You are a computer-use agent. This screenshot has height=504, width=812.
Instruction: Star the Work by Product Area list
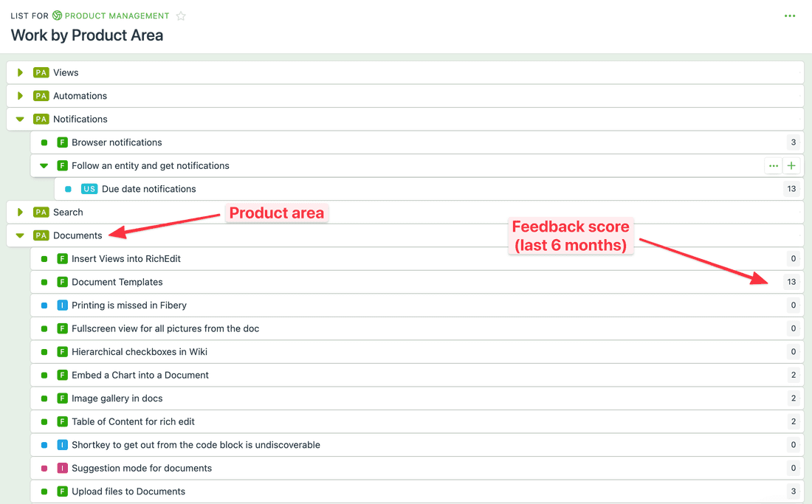181,15
